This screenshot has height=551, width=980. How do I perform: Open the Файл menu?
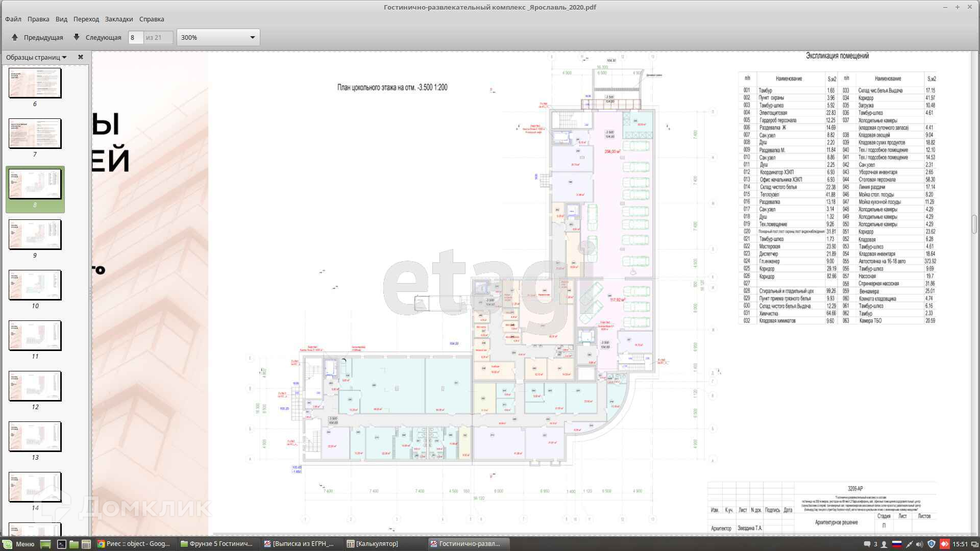(x=13, y=19)
